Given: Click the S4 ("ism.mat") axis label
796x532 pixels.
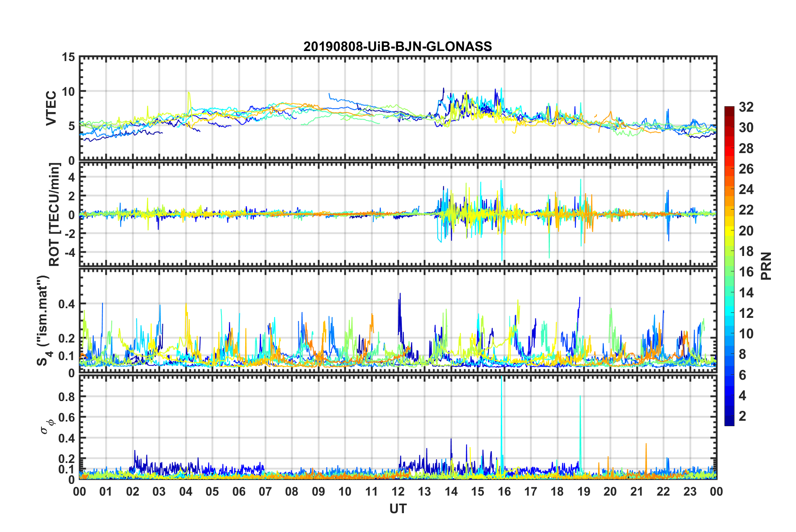Looking at the screenshot, I should tap(43, 320).
